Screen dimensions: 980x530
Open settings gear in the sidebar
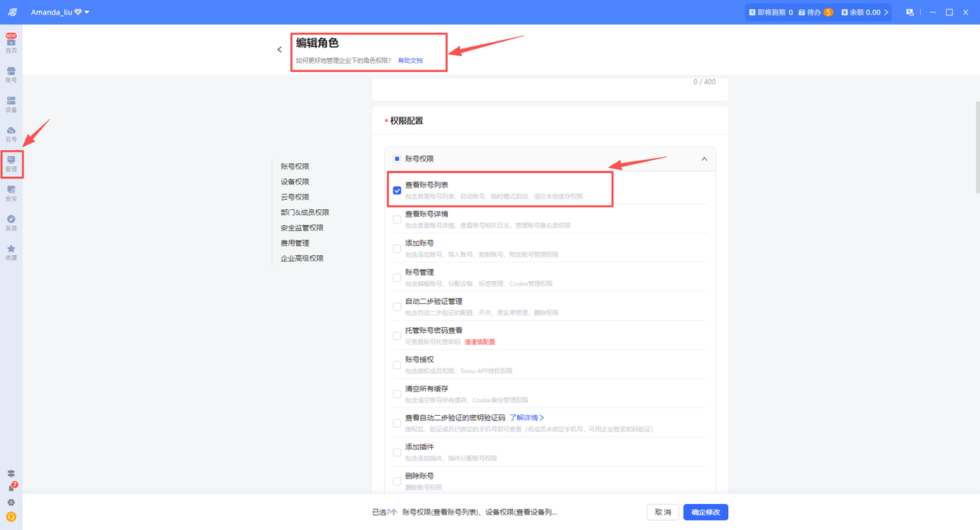click(x=11, y=502)
